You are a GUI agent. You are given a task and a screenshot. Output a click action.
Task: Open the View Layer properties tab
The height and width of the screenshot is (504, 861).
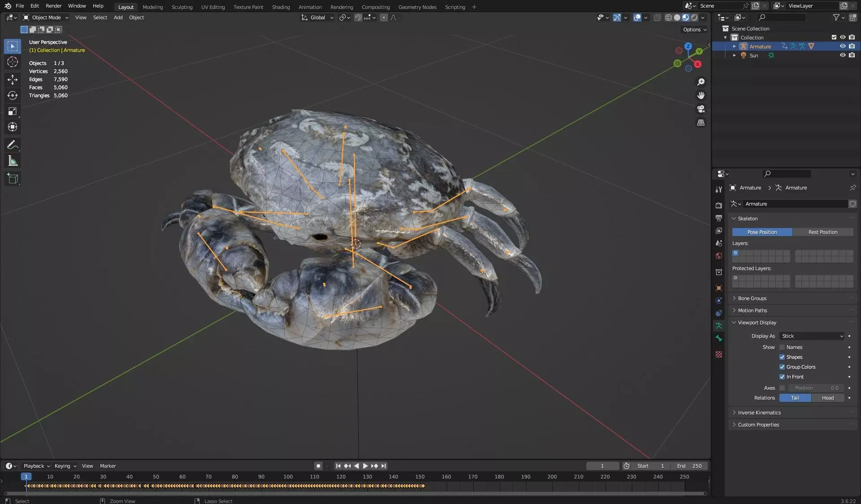(x=719, y=230)
